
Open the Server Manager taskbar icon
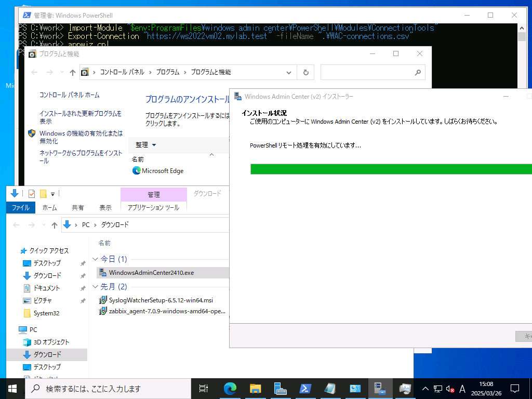(x=280, y=389)
